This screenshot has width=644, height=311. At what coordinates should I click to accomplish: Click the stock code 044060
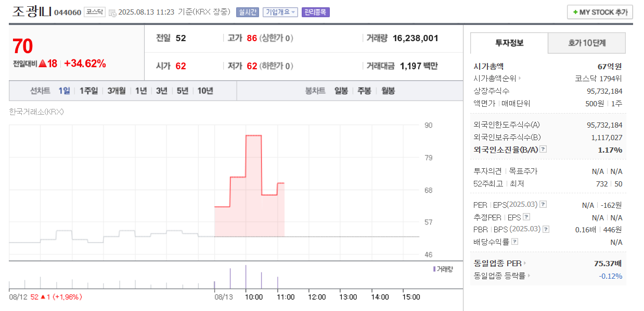(x=68, y=13)
